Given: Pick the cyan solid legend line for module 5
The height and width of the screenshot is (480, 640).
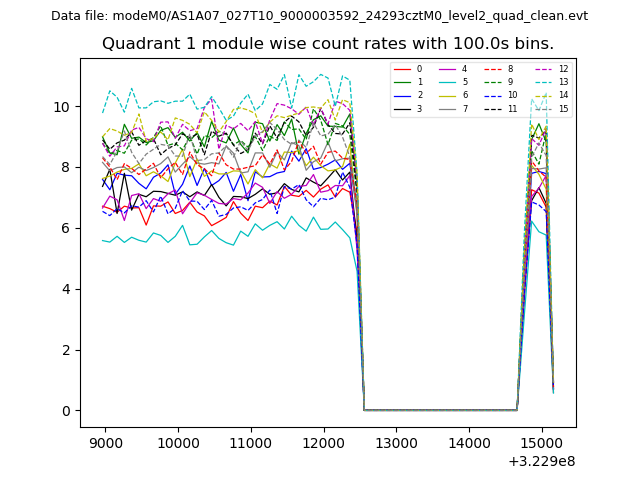Looking at the screenshot, I should tap(447, 82).
